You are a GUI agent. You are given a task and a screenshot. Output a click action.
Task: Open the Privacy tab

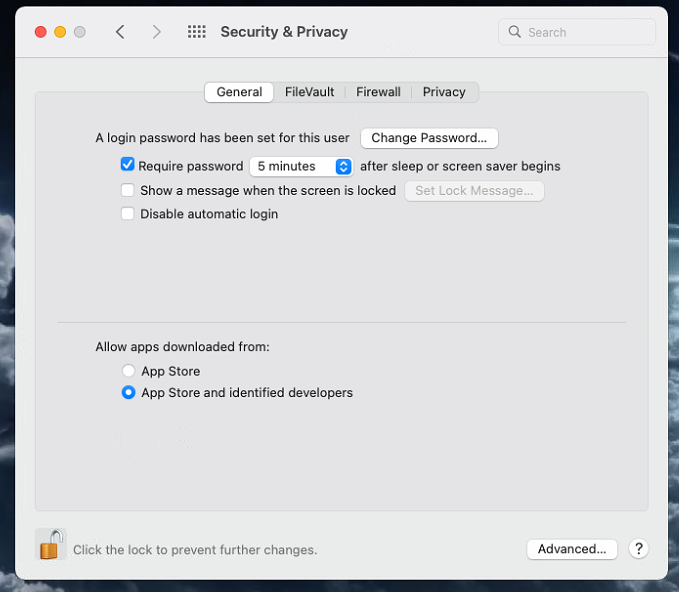click(x=444, y=92)
